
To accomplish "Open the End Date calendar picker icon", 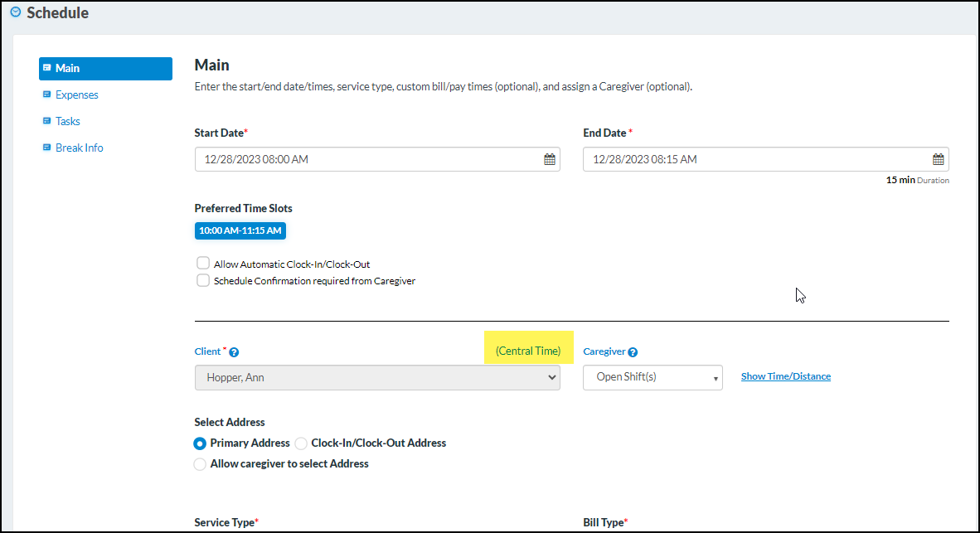I will point(938,158).
